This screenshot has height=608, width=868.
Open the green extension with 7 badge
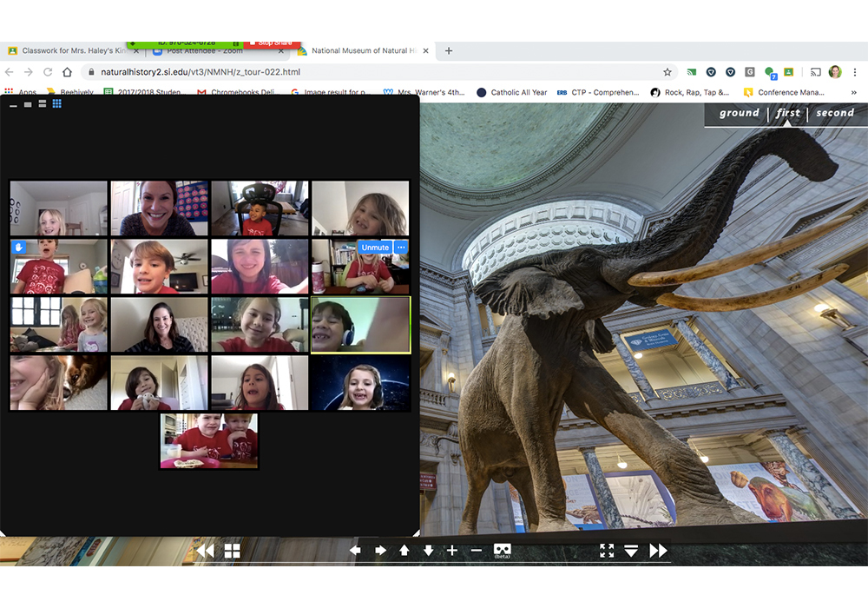click(x=769, y=72)
